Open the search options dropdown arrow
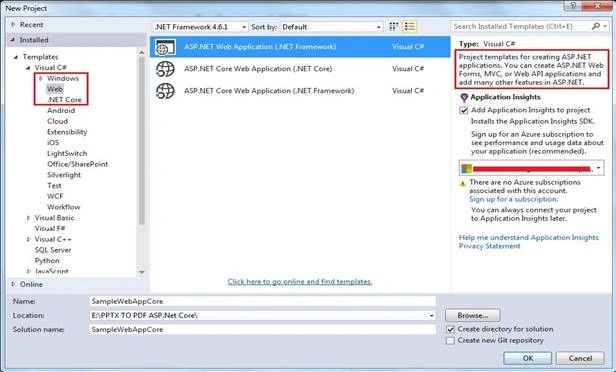This screenshot has height=372, width=616. click(x=605, y=26)
